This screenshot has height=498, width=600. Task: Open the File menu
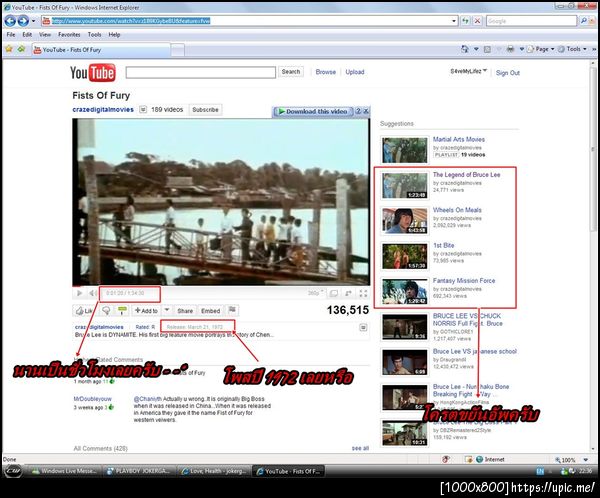[11, 34]
